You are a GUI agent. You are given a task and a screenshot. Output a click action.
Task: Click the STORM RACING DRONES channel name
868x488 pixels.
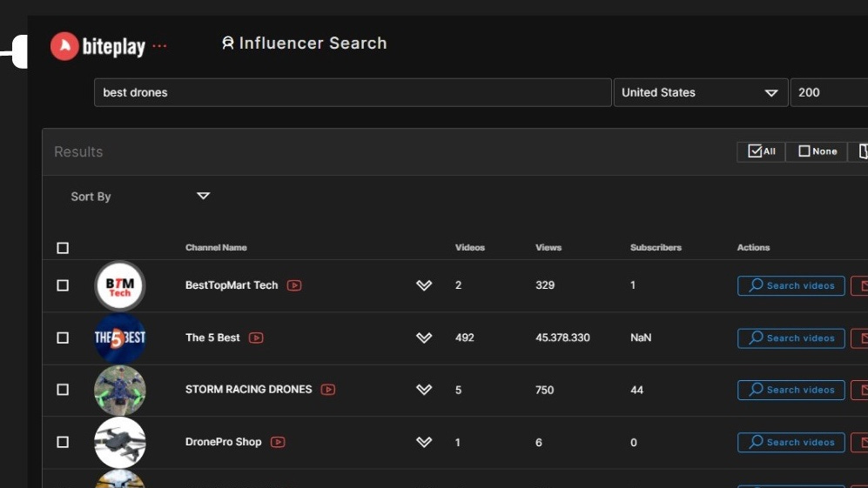[x=248, y=390]
